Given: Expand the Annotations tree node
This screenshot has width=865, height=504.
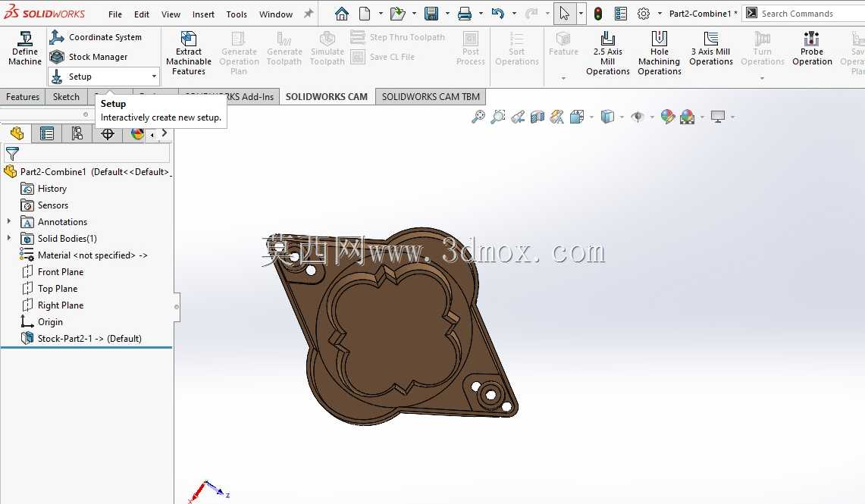Looking at the screenshot, I should 9,221.
